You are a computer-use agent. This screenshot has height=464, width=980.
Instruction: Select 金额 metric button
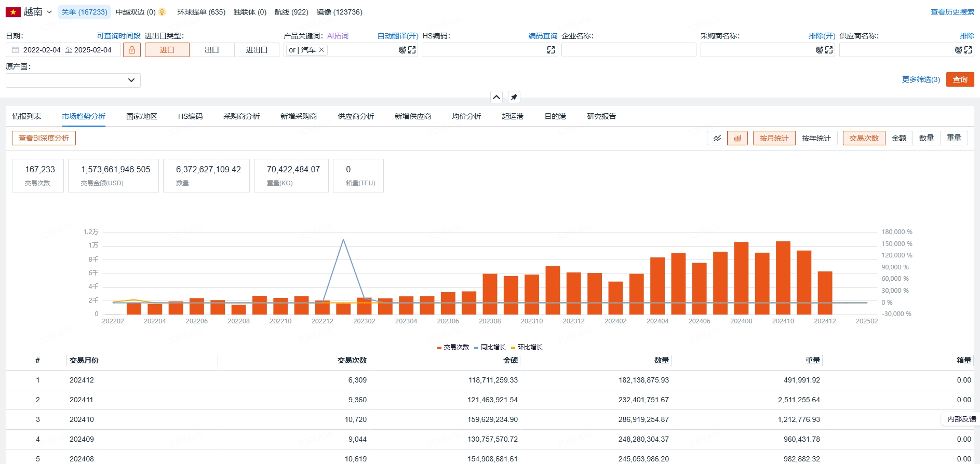point(899,138)
